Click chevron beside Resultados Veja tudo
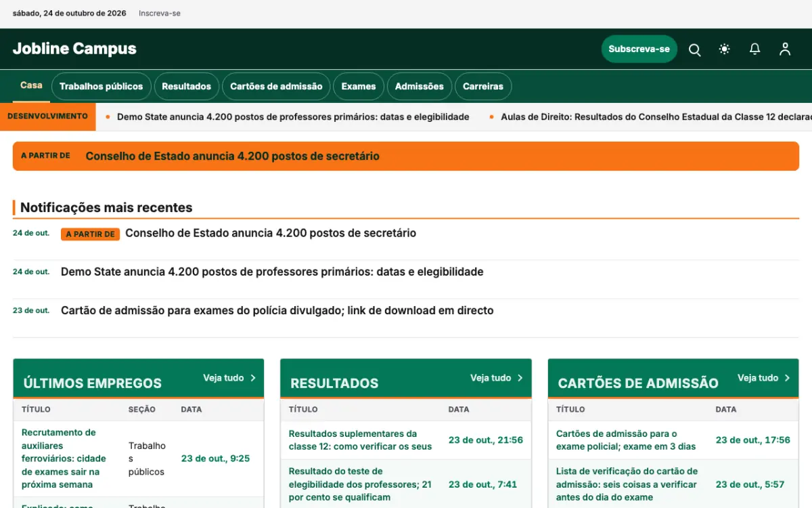 (520, 378)
